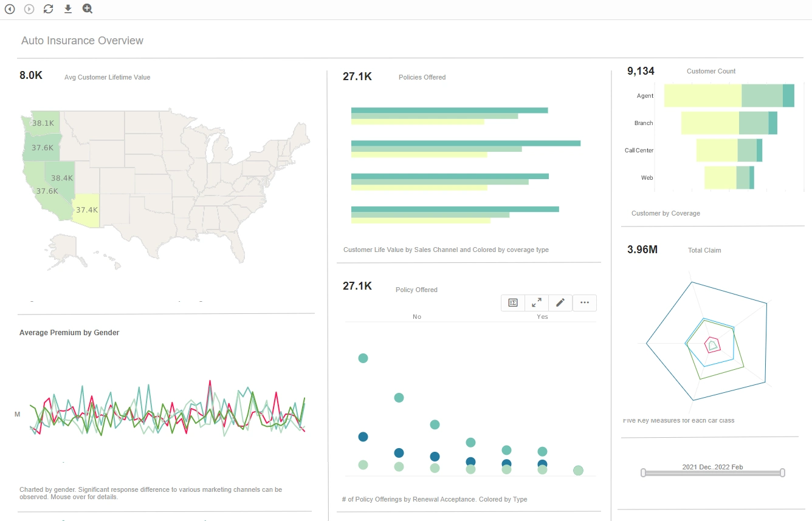Toggle the Yes series on Policy Offered chart
The image size is (812, 521).
point(542,316)
